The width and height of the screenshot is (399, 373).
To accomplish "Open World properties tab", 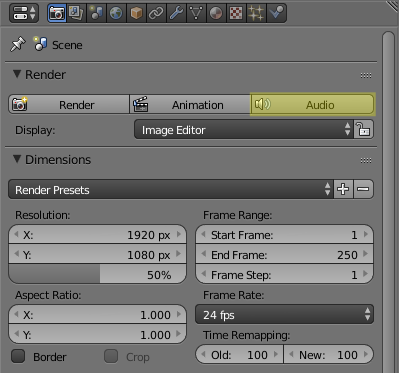I will (x=116, y=13).
